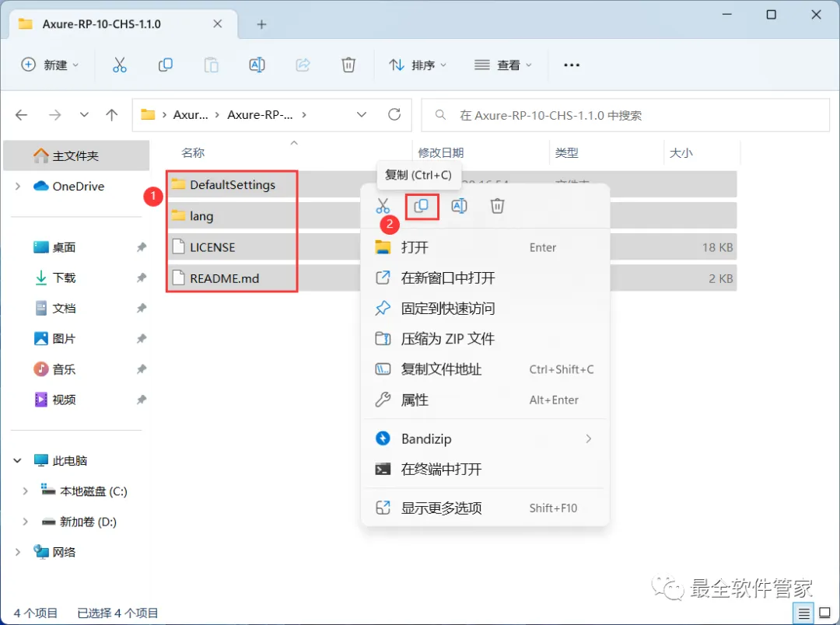840x625 pixels.
Task: Click the Copy icon in the context menu
Action: point(422,206)
